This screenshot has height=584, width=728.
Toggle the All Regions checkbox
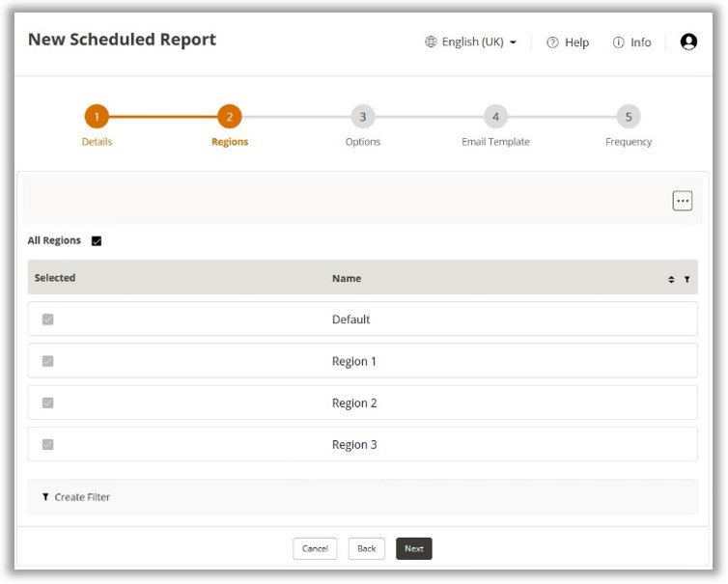click(x=97, y=241)
